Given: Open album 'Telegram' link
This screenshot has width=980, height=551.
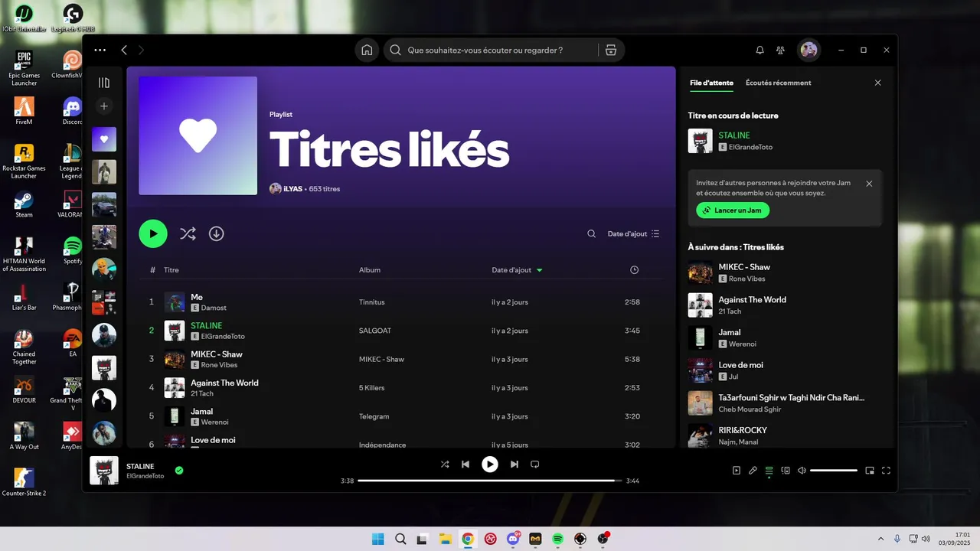Looking at the screenshot, I should pyautogui.click(x=374, y=416).
